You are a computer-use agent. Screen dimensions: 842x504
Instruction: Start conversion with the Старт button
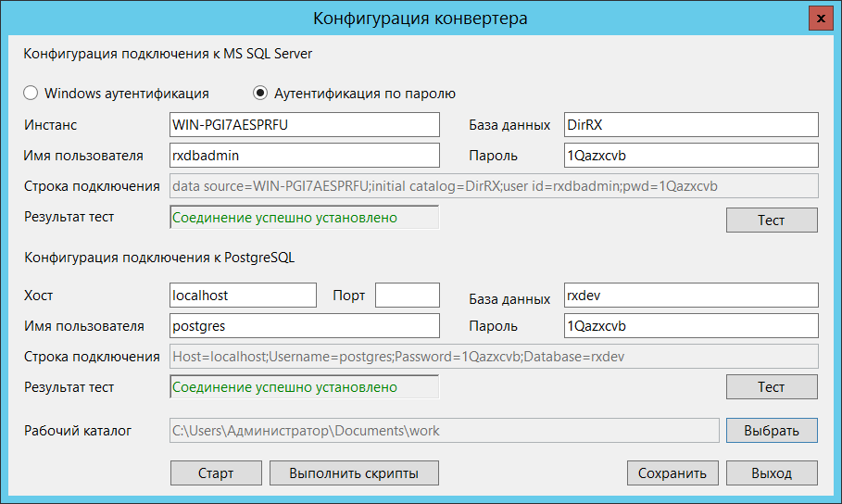[216, 472]
